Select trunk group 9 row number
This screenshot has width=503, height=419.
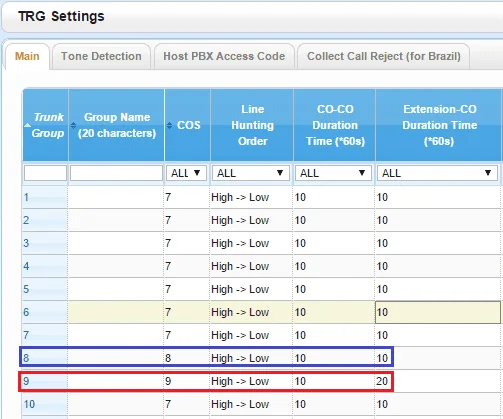click(26, 381)
